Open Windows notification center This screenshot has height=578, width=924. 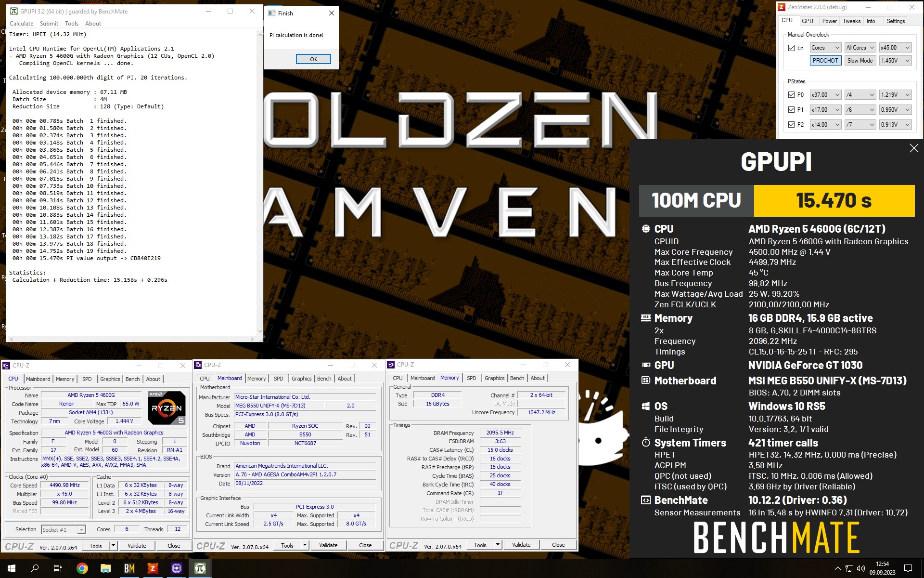tap(908, 568)
